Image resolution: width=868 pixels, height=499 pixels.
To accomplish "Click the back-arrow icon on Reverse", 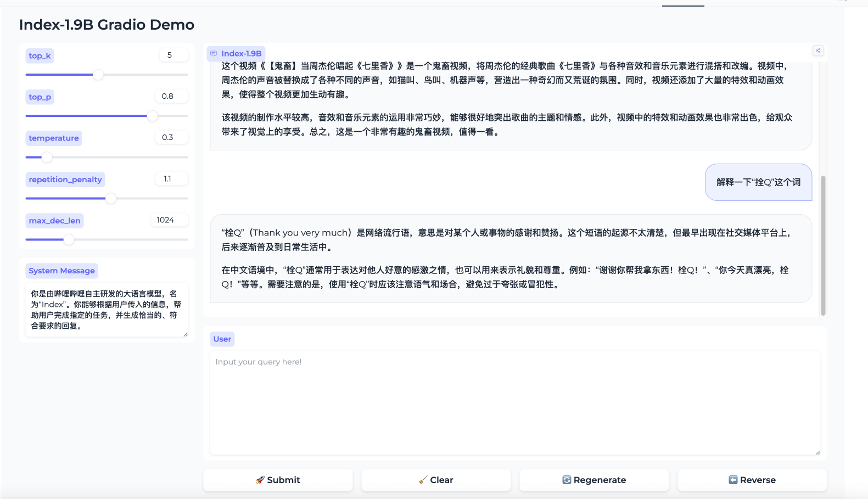I will point(733,480).
